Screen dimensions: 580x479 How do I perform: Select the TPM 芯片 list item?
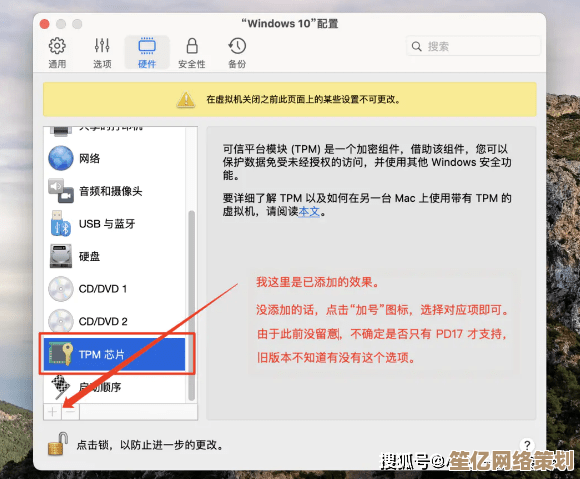(x=115, y=354)
